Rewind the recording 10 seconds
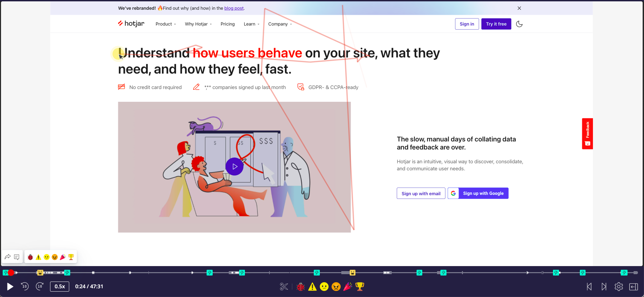Viewport: 644px width, 297px height. [x=25, y=286]
